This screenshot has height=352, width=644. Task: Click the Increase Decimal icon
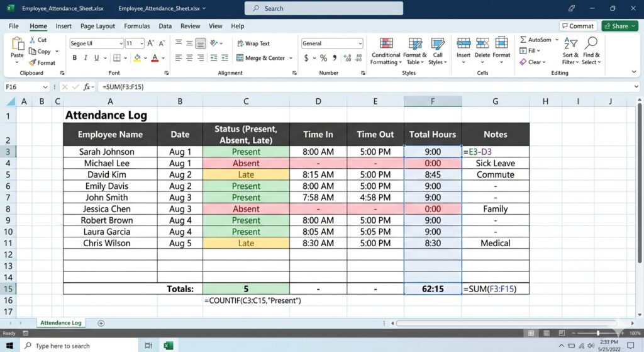tap(347, 58)
